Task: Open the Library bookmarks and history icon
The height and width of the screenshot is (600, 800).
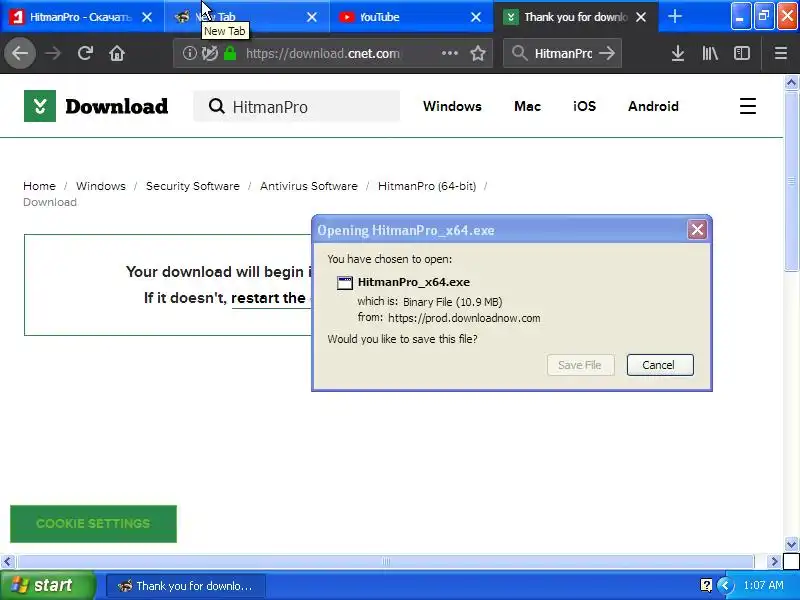Action: pos(710,53)
